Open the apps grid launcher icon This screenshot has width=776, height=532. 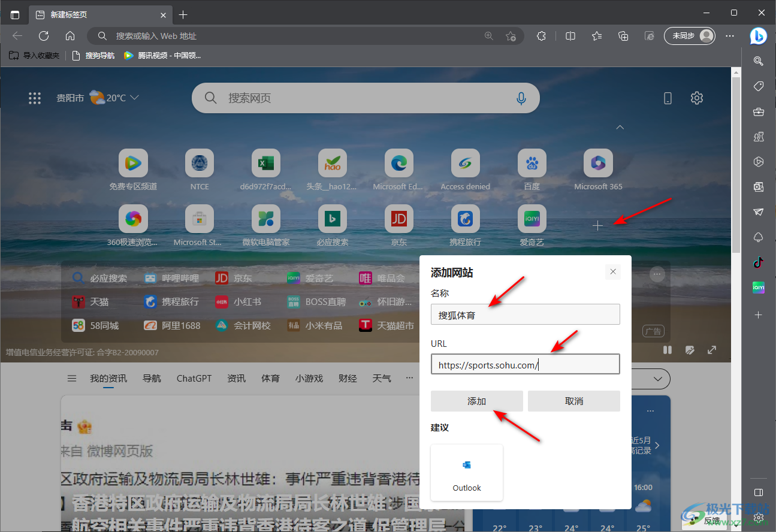(x=35, y=98)
